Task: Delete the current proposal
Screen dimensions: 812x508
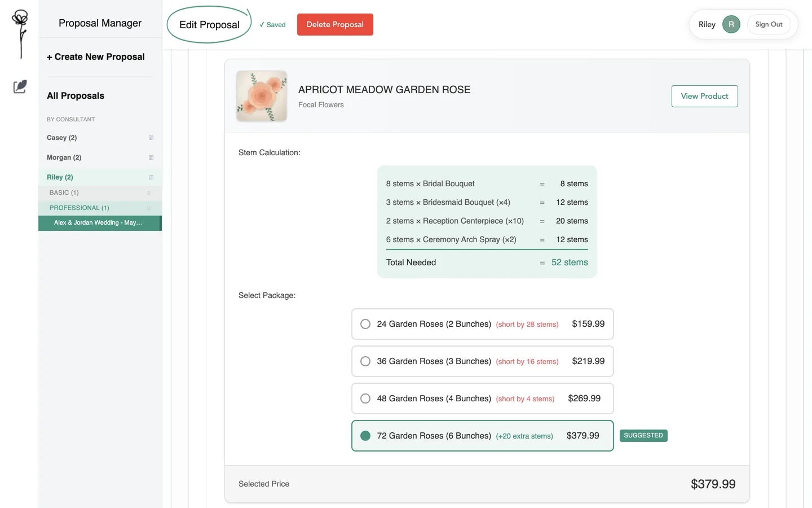Action: coord(335,24)
